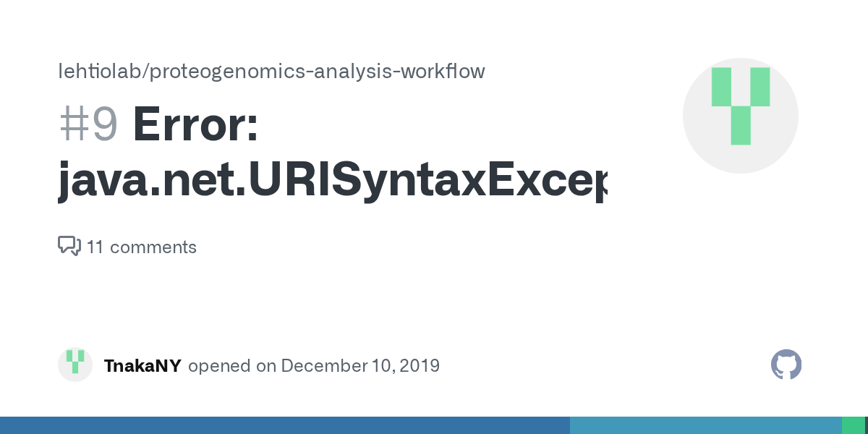Select the issue number #9
868x434 pixels.
tap(88, 124)
